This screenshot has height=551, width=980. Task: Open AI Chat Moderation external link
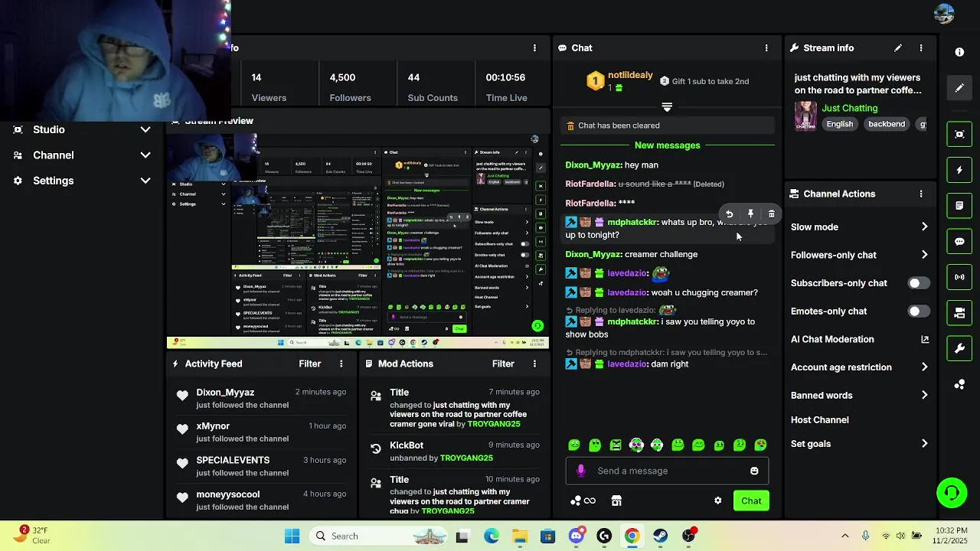point(924,339)
